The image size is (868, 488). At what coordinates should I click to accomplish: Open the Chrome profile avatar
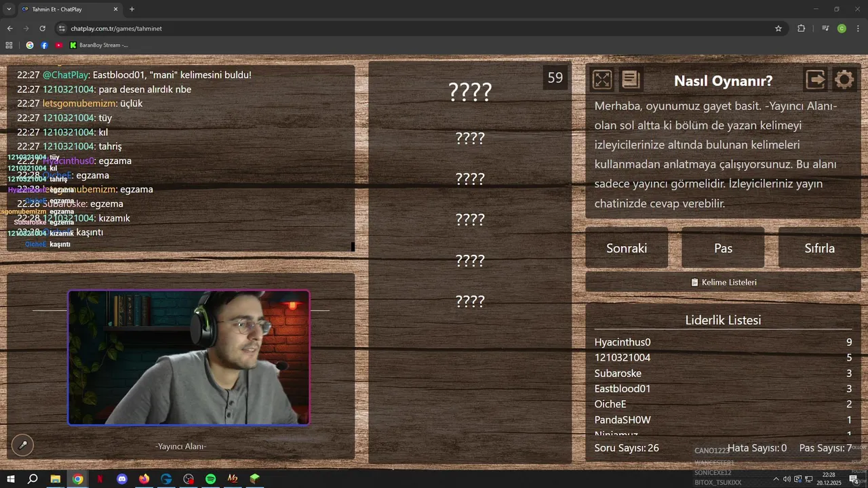click(x=842, y=28)
